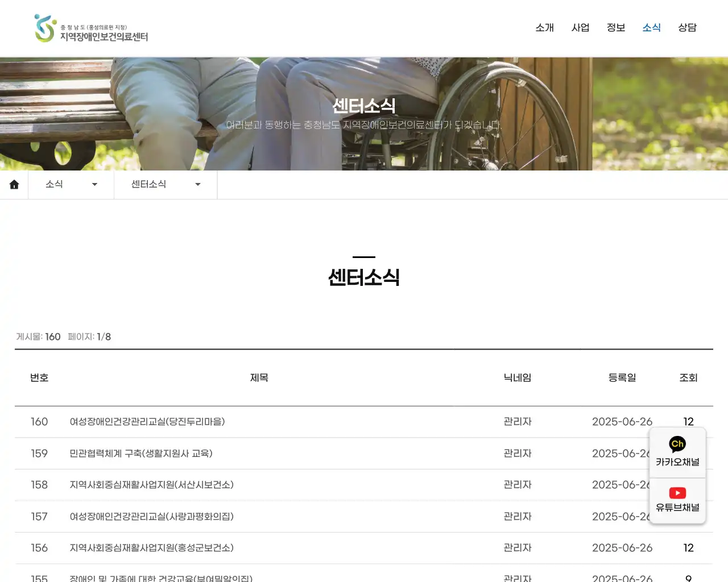Click the 닉네임 column header

(518, 377)
